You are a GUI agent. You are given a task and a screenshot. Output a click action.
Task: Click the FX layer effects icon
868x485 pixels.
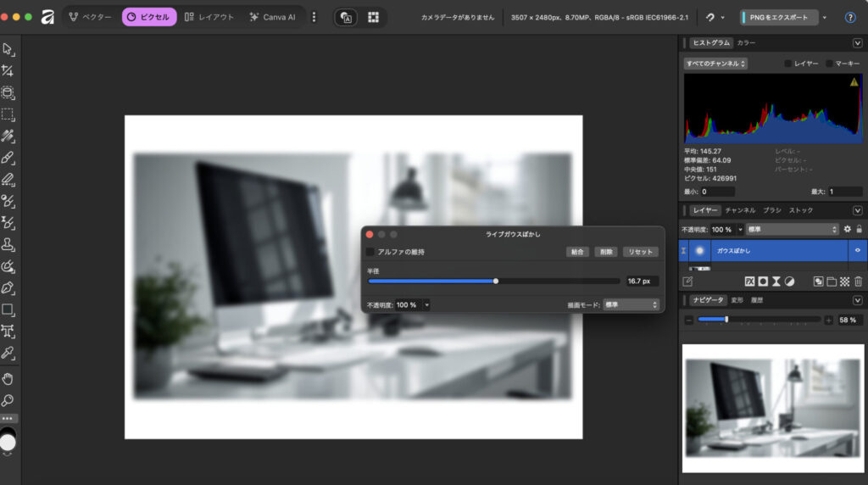point(750,281)
